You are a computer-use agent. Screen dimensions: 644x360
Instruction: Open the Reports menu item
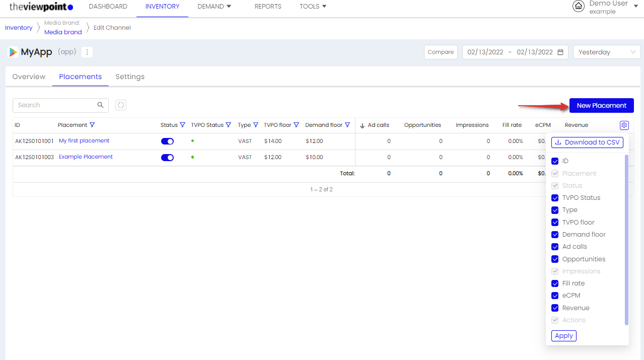pos(268,7)
